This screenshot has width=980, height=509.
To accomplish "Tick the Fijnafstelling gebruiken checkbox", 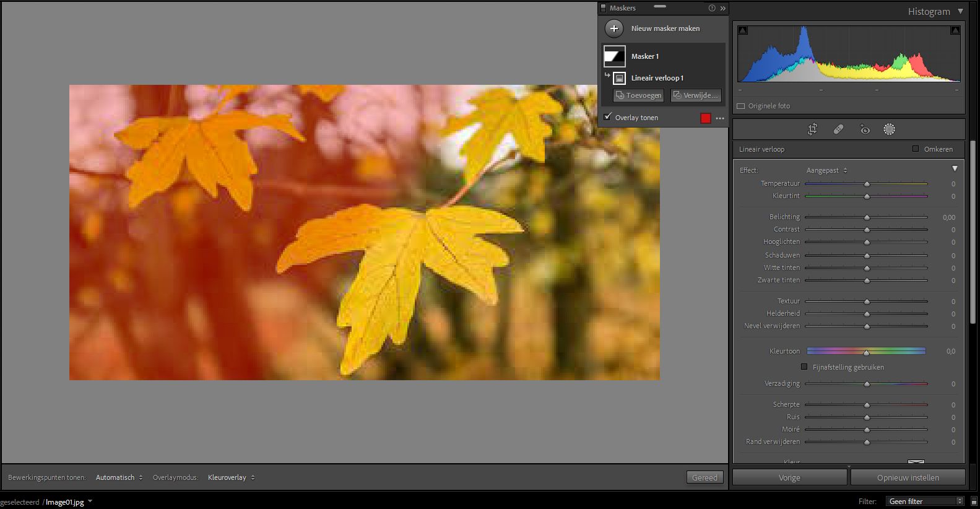I will [804, 367].
